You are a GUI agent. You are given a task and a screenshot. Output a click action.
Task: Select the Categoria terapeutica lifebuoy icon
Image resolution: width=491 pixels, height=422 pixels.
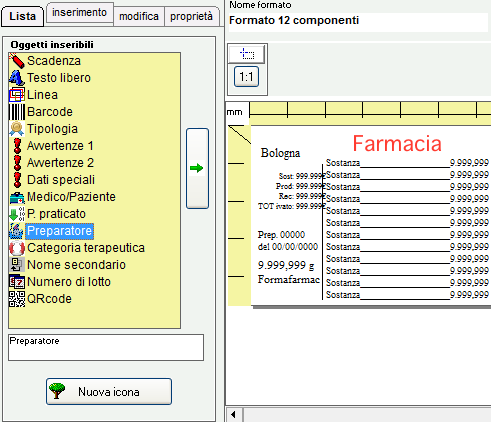coord(17,248)
